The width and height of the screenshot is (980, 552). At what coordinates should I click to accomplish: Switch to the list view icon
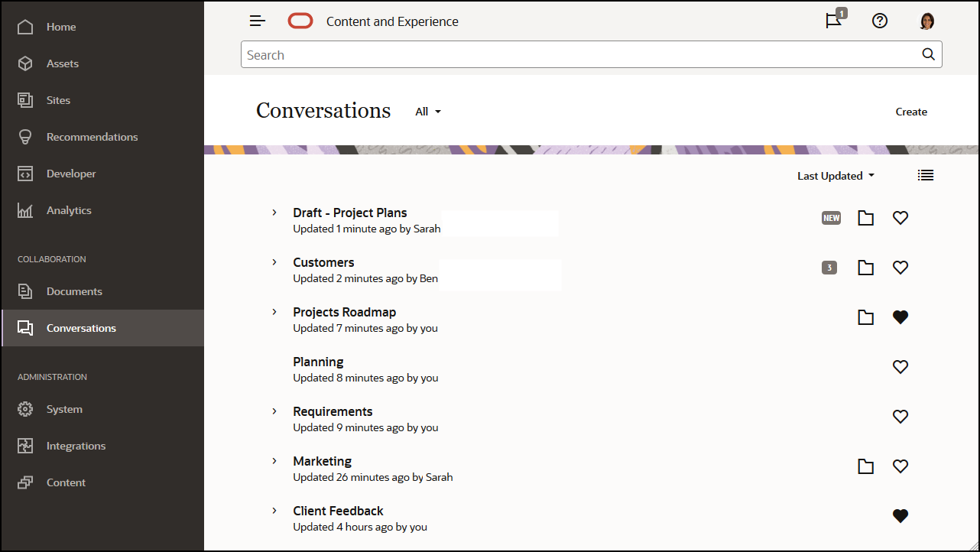tap(926, 176)
